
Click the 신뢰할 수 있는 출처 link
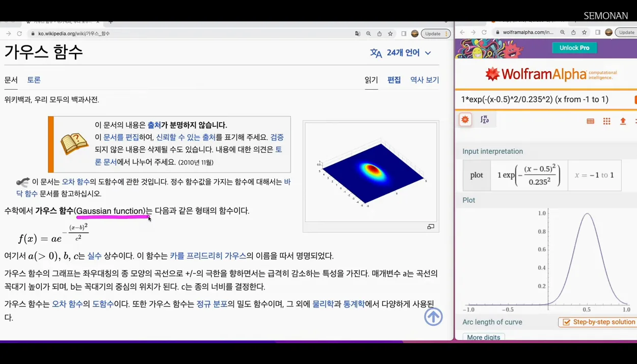(x=185, y=137)
